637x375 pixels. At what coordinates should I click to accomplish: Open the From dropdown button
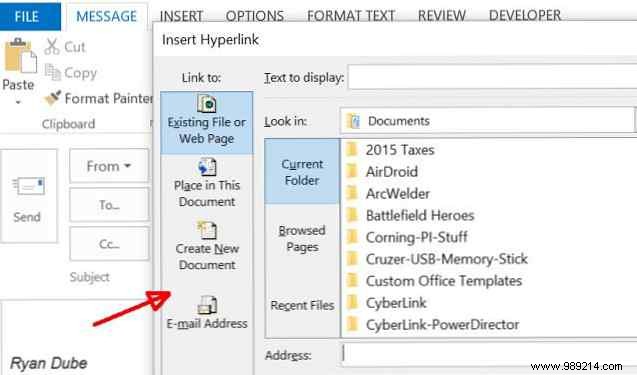(x=109, y=166)
